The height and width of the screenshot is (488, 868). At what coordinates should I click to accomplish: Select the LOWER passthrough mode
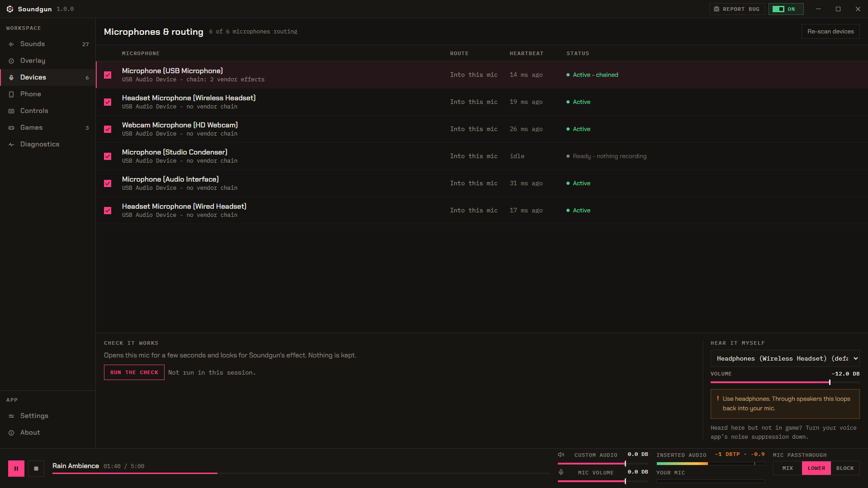(x=816, y=468)
